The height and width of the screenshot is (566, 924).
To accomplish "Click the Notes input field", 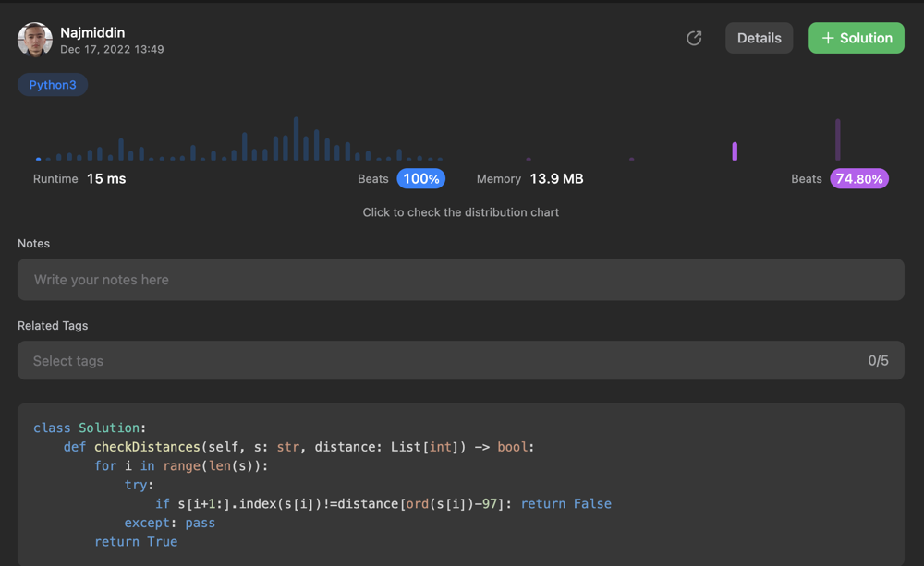I will pyautogui.click(x=460, y=279).
